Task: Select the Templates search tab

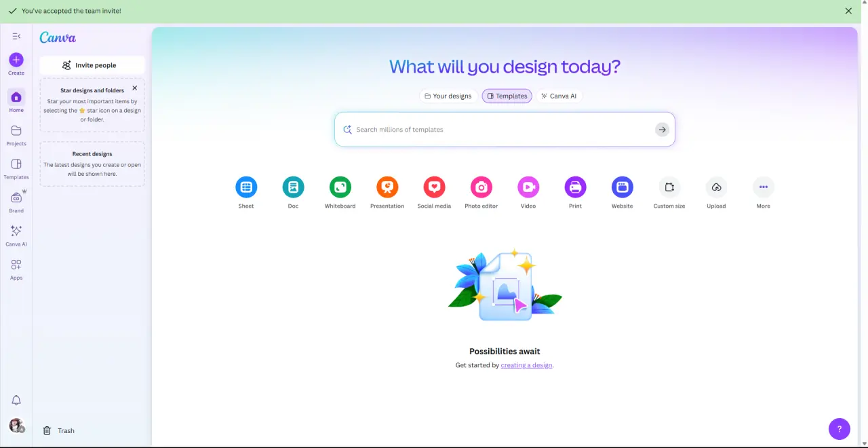Action: click(507, 96)
